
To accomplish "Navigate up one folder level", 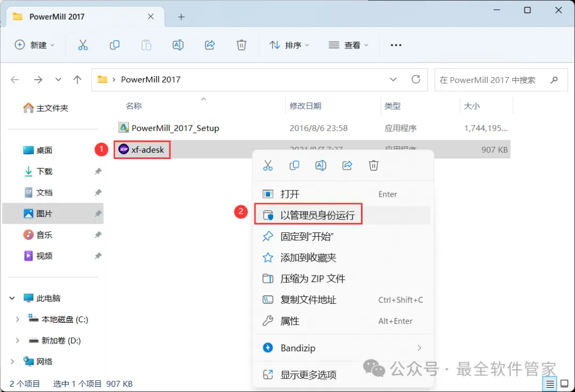I will click(x=77, y=79).
